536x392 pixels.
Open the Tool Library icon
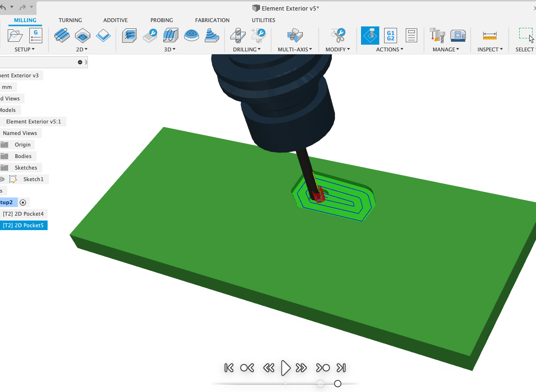click(x=437, y=36)
